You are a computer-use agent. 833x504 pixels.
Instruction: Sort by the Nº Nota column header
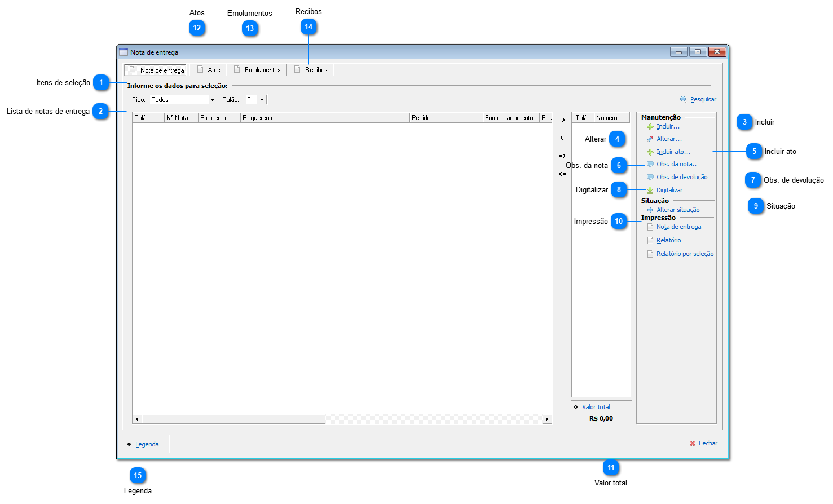[x=181, y=117]
